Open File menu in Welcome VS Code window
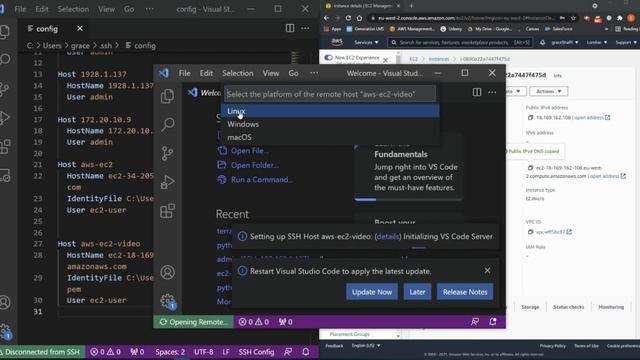Image resolution: width=640 pixels, height=360 pixels. pyautogui.click(x=184, y=73)
